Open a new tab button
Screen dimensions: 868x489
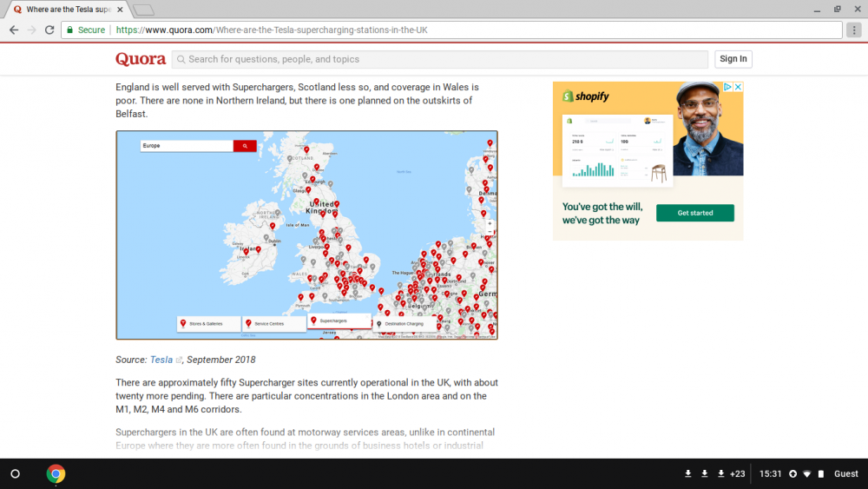[144, 10]
